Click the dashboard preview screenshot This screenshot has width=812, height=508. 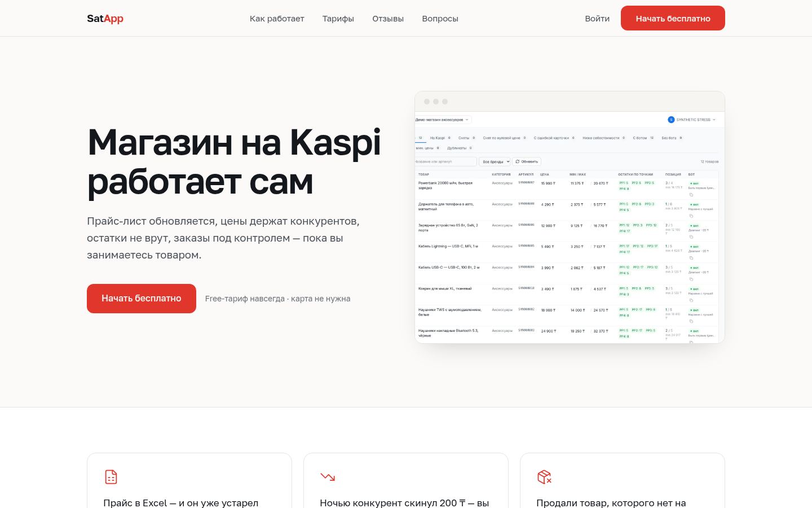pyautogui.click(x=570, y=217)
